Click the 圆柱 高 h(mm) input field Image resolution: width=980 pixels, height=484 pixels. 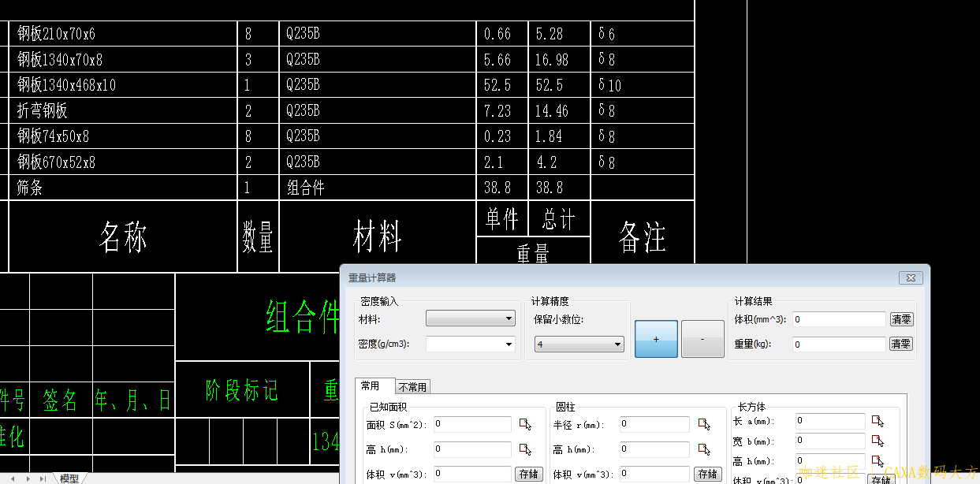[x=654, y=449]
